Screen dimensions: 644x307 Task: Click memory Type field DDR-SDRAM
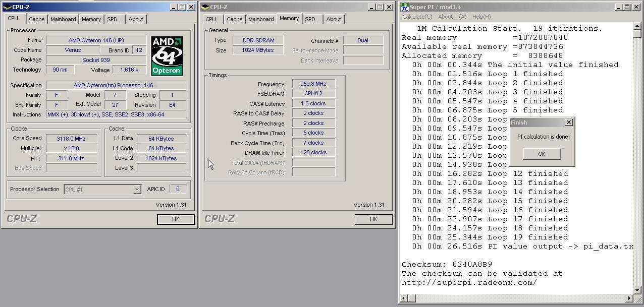(x=257, y=40)
